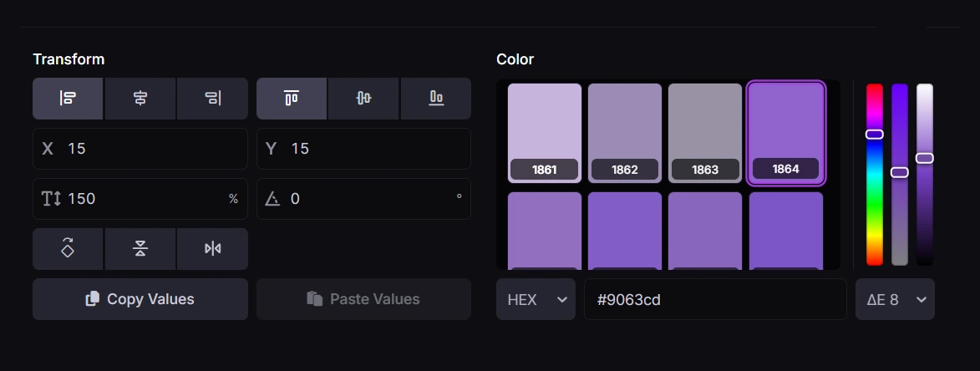Align right edges horizontally
980x371 pixels.
[212, 99]
